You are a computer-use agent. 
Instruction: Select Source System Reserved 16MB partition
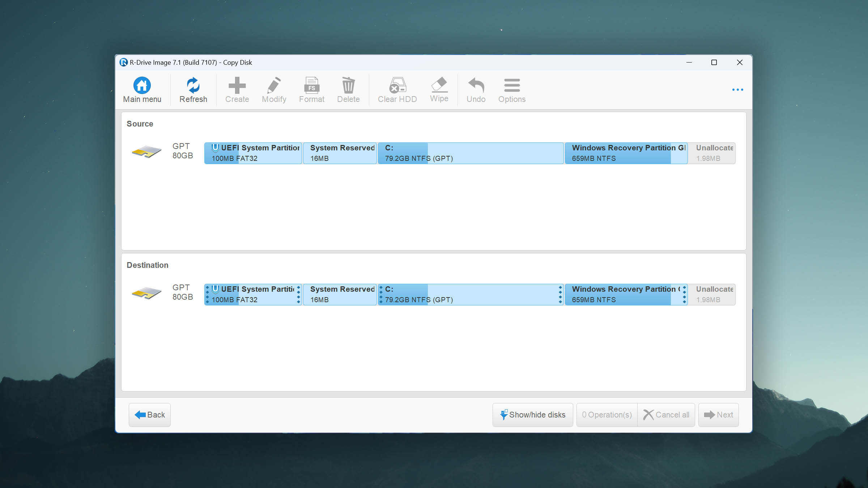[x=340, y=153]
